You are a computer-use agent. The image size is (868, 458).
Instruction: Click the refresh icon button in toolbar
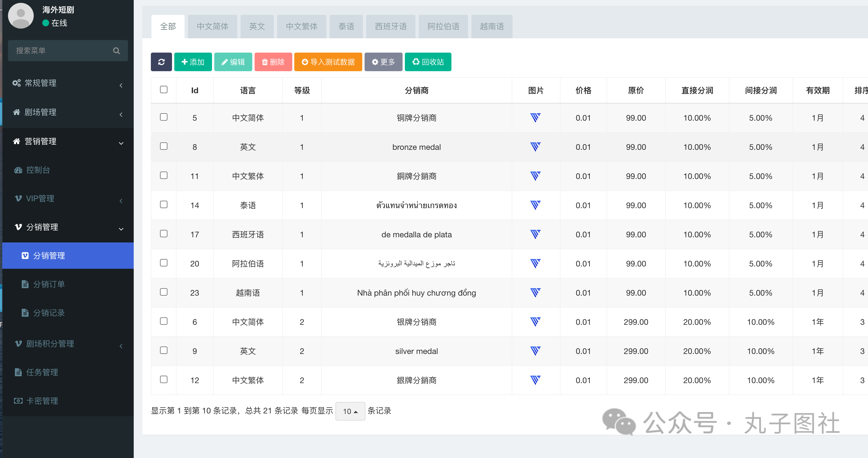pyautogui.click(x=161, y=62)
